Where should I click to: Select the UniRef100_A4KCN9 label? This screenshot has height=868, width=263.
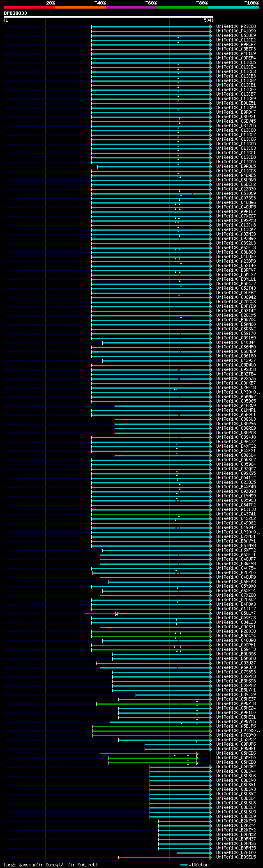(236, 405)
